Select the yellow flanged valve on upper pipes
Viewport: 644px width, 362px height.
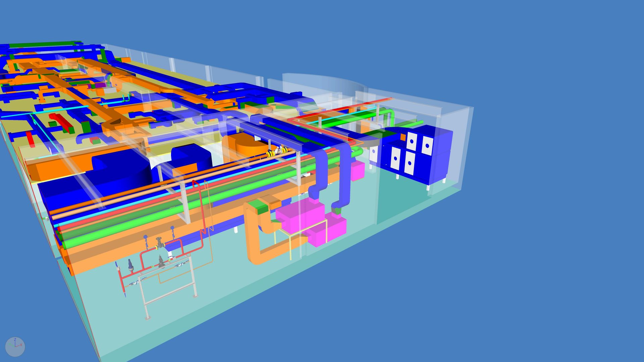pyautogui.click(x=277, y=152)
